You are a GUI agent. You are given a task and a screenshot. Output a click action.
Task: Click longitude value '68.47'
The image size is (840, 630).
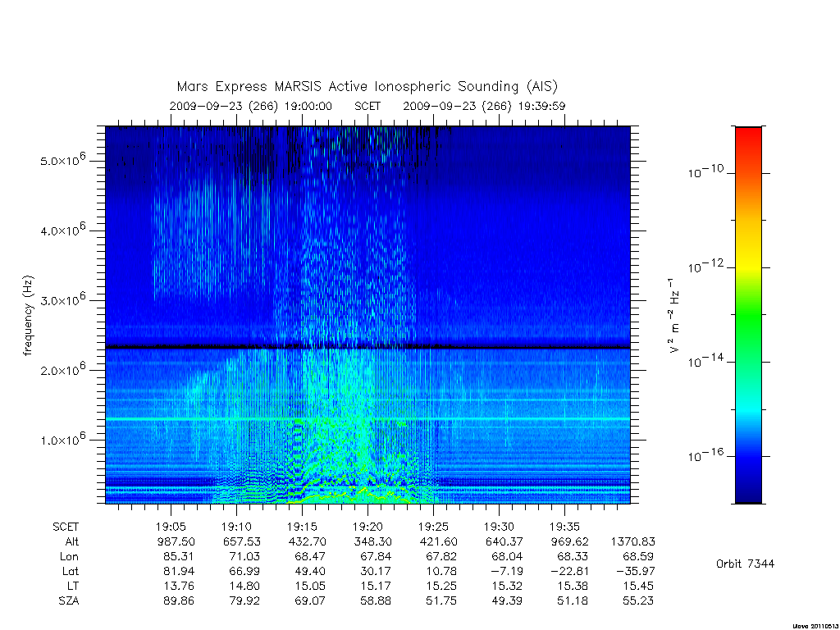coord(310,557)
